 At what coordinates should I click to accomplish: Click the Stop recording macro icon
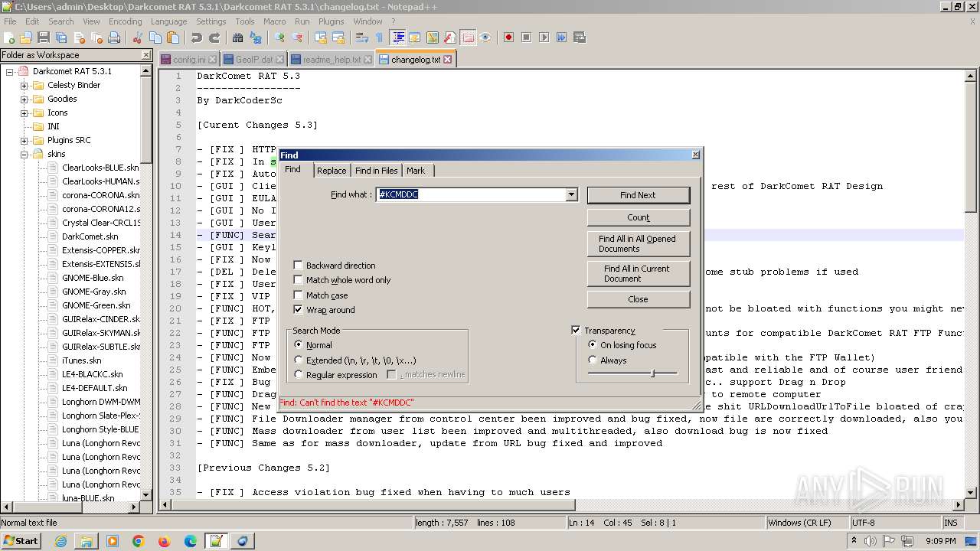click(x=527, y=37)
